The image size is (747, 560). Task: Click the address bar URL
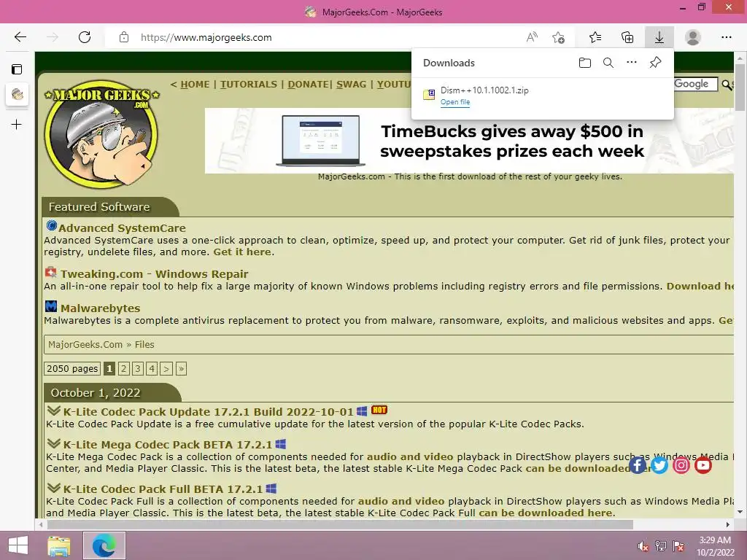click(206, 37)
